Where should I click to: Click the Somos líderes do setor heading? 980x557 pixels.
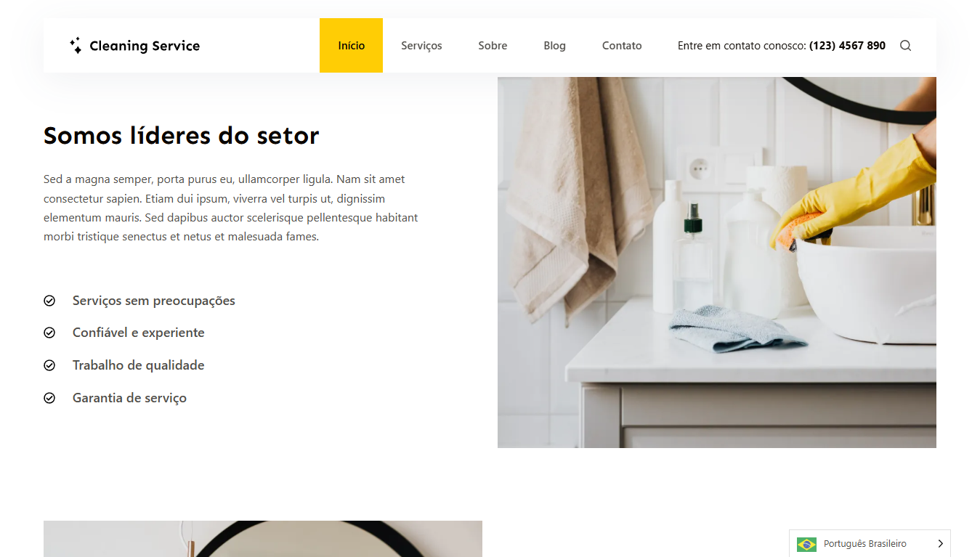click(x=182, y=136)
